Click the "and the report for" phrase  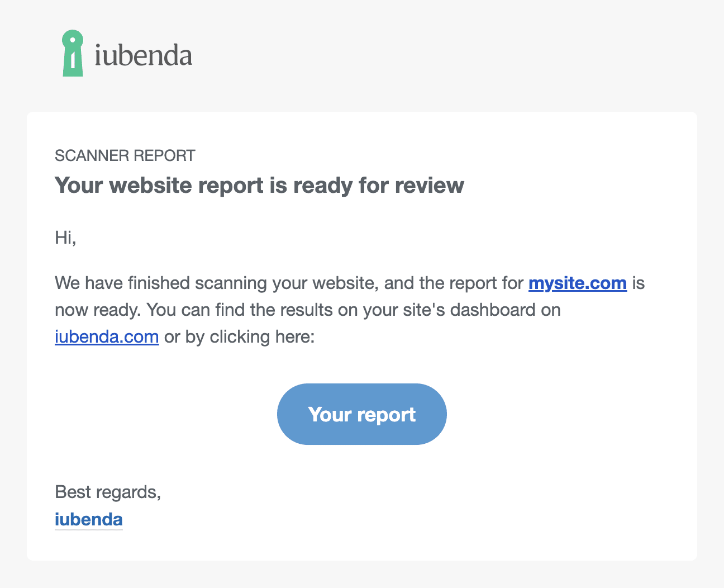point(454,283)
